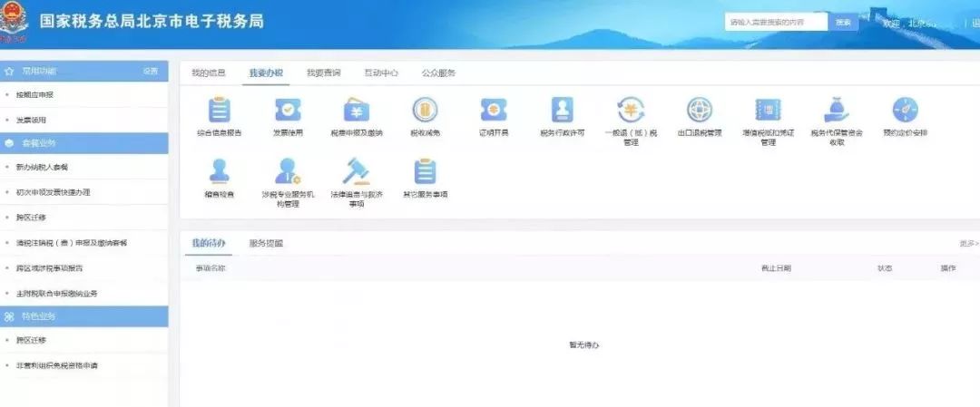
Task: Open the 发票使用 icon
Action: 288,110
